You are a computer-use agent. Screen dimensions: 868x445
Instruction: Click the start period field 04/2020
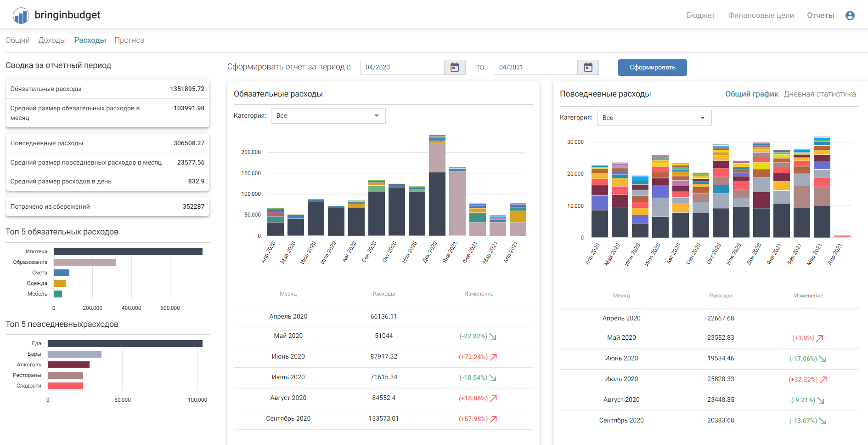coord(402,68)
